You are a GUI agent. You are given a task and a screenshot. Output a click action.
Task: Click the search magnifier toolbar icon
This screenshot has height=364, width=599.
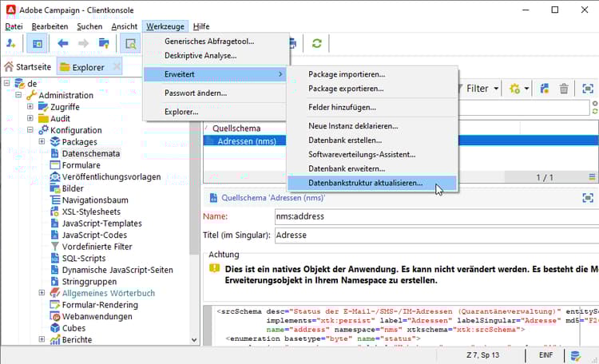130,44
